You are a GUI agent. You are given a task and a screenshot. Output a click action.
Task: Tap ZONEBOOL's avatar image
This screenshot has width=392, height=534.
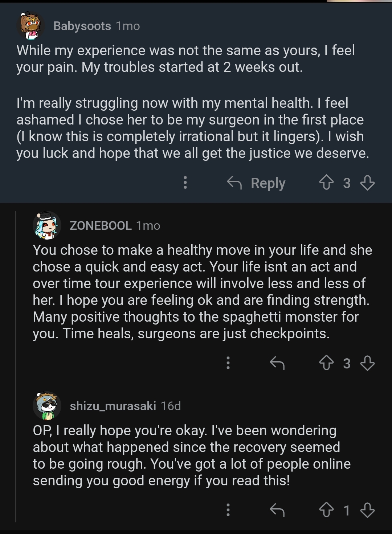(47, 225)
